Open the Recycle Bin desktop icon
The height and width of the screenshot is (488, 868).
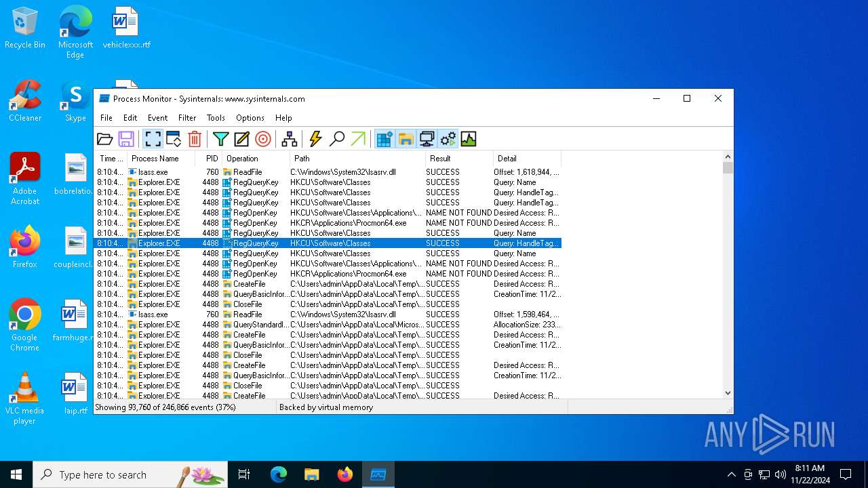[25, 28]
